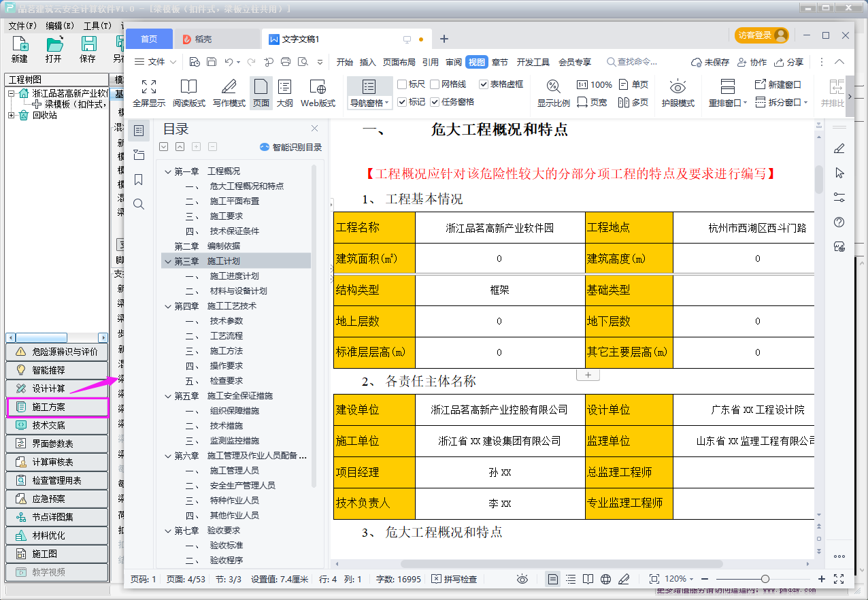Switch to the 首页 tab
Screen dimensions: 868x600
point(149,39)
